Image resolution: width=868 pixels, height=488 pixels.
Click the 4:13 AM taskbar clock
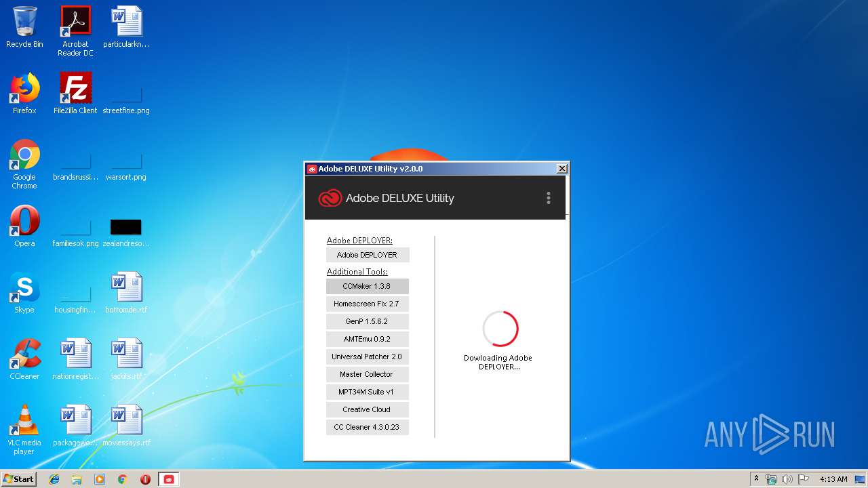(x=833, y=479)
